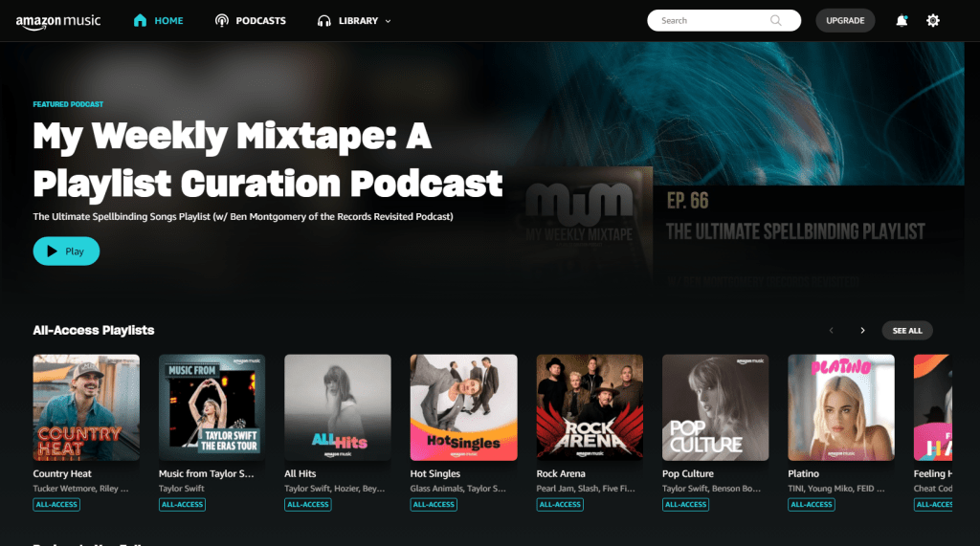Expand the Library dropdown chevron
Viewport: 980px width, 546px height.
point(388,21)
